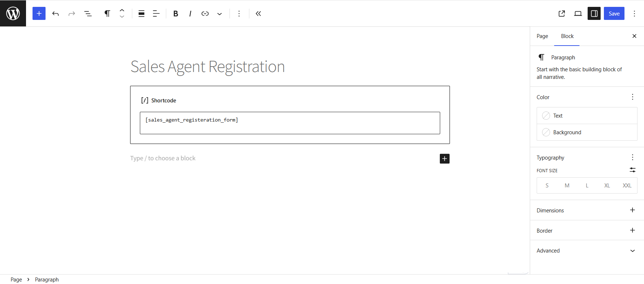Open the block inserter plus button
The image size is (644, 284).
[39, 13]
